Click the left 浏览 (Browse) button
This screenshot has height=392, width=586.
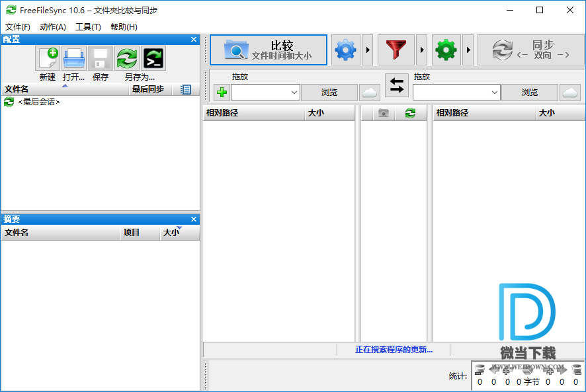(329, 93)
